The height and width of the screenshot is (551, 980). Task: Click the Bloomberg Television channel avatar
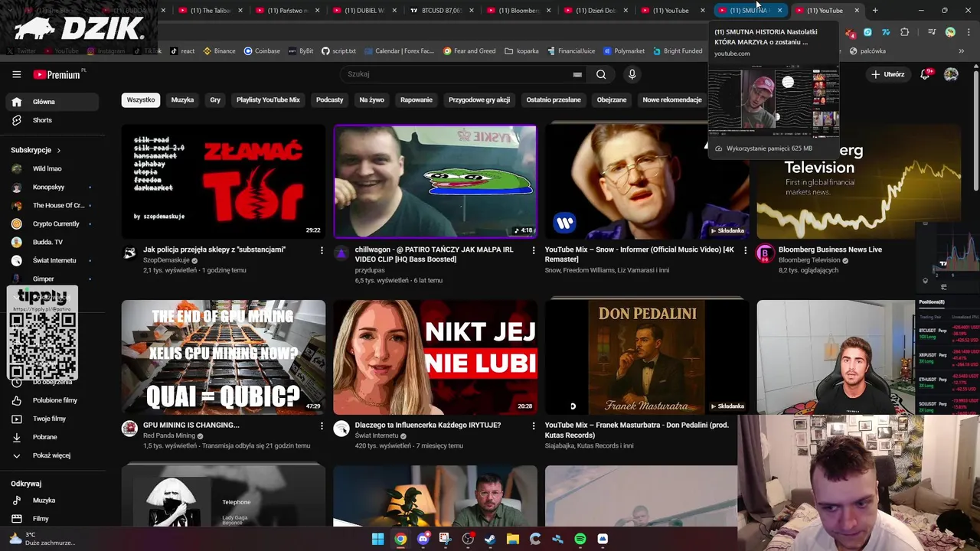point(765,253)
